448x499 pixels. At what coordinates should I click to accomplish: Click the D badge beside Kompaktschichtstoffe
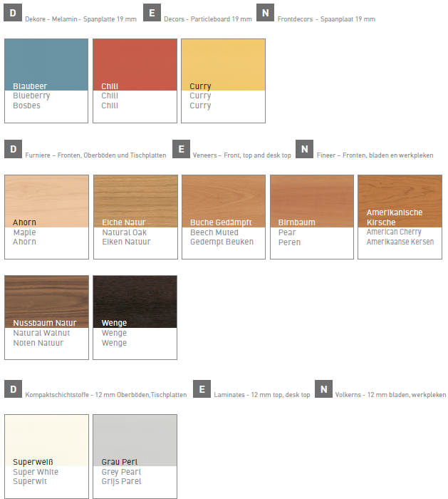pyautogui.click(x=13, y=389)
